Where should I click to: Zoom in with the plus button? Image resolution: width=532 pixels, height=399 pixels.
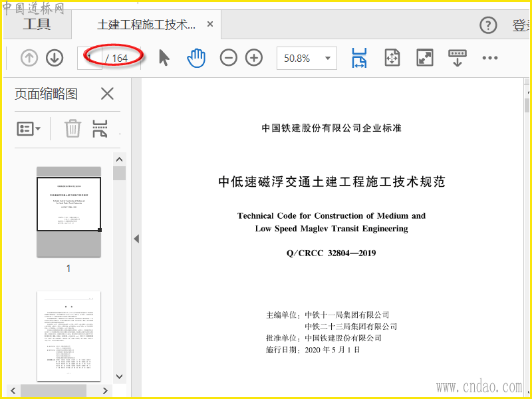click(x=254, y=58)
